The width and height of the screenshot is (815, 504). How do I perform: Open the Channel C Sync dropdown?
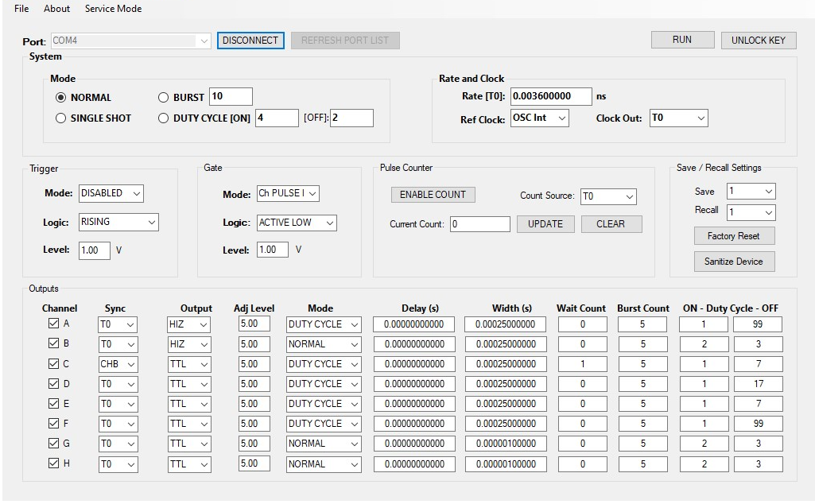(118, 364)
